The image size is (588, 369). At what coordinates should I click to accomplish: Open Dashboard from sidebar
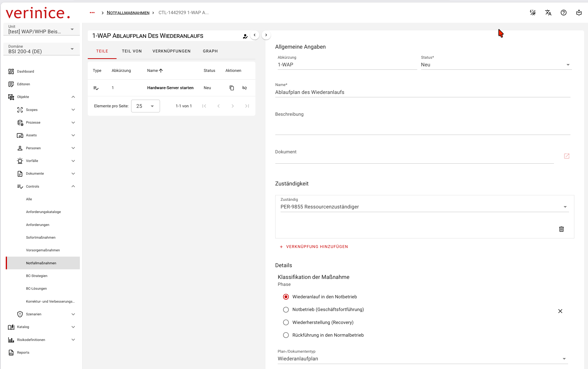point(41,71)
